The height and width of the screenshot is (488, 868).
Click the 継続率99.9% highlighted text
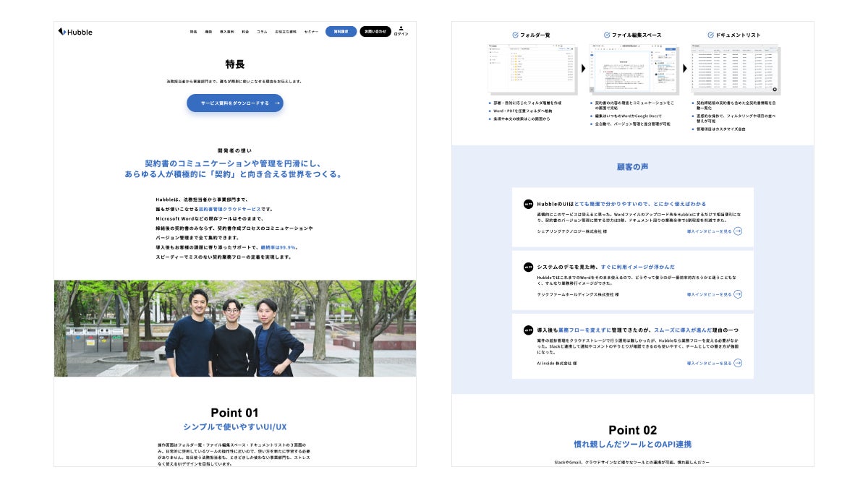click(x=278, y=247)
